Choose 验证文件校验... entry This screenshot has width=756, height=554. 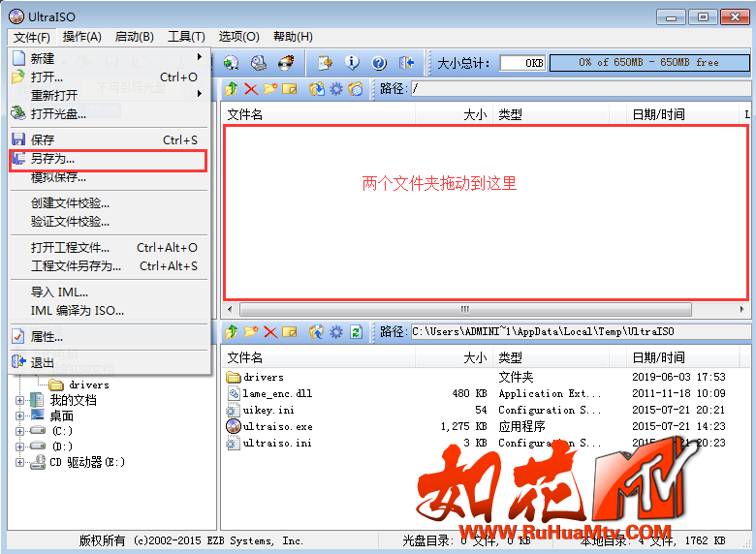click(109, 221)
